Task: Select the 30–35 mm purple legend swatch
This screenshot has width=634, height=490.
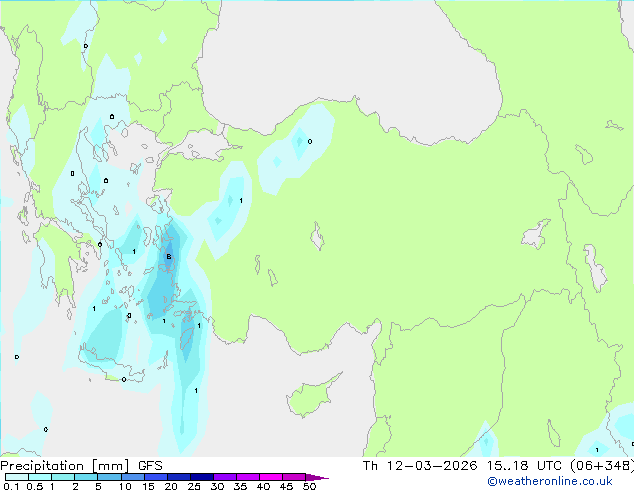Action: click(x=225, y=477)
